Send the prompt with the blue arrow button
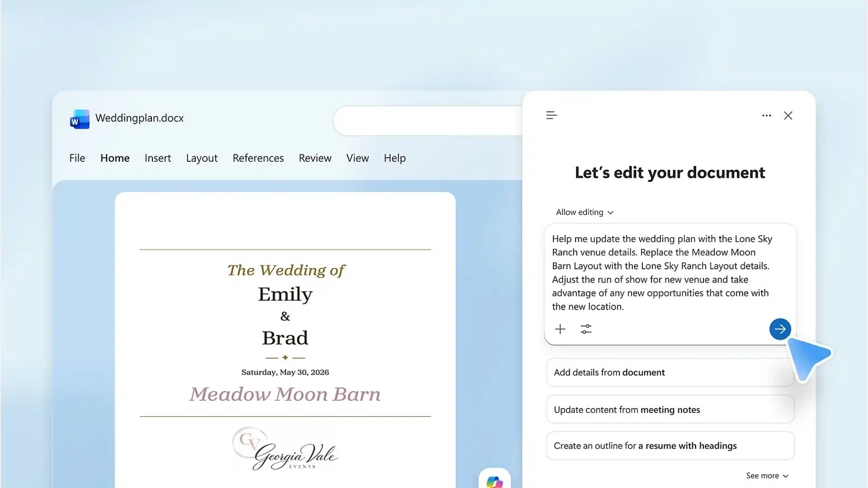The width and height of the screenshot is (868, 488). click(780, 329)
